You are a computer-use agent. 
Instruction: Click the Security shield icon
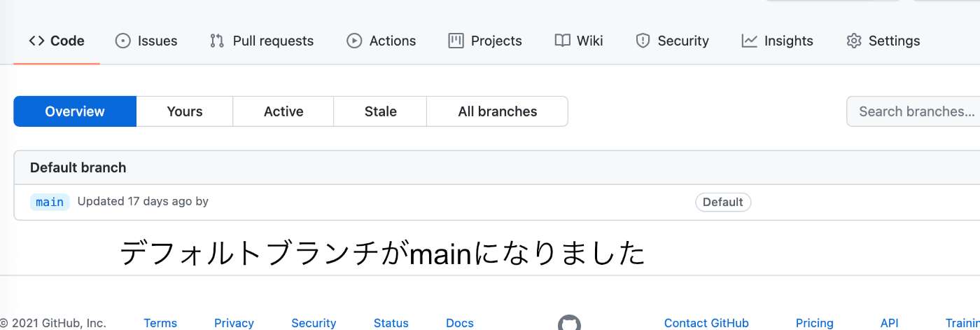point(643,41)
